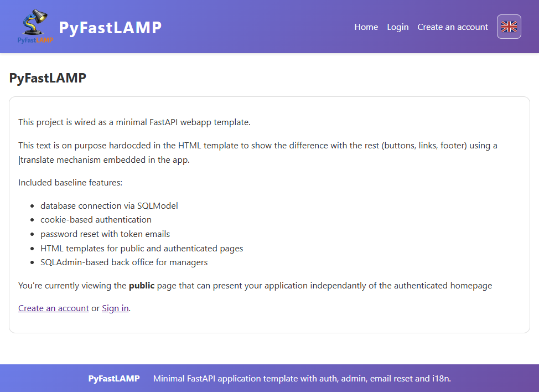This screenshot has width=539, height=392.
Task: Click the PyFastLAMP lamp logo icon
Action: point(35,26)
